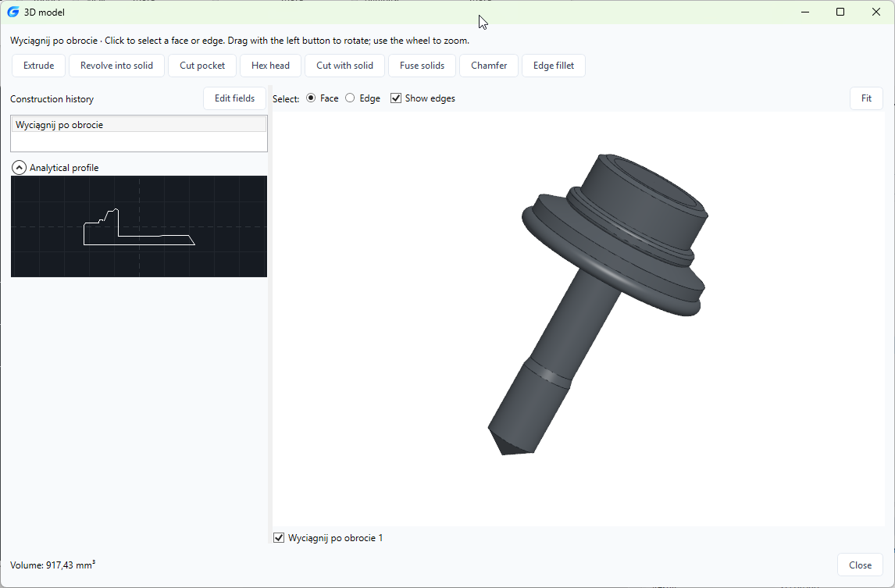The width and height of the screenshot is (895, 588).
Task: Apply the Hex head feature
Action: pos(270,66)
